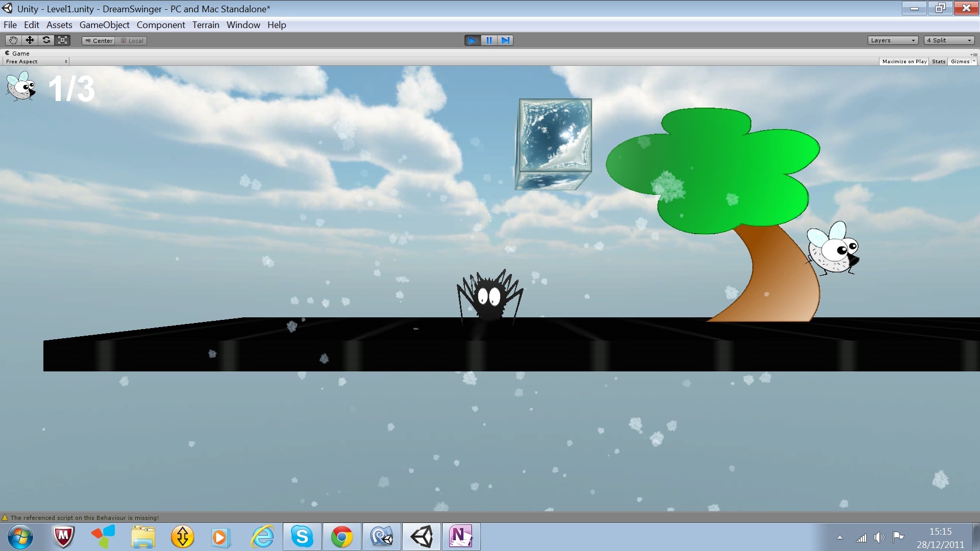
Task: Open Skype from the taskbar
Action: (x=302, y=537)
